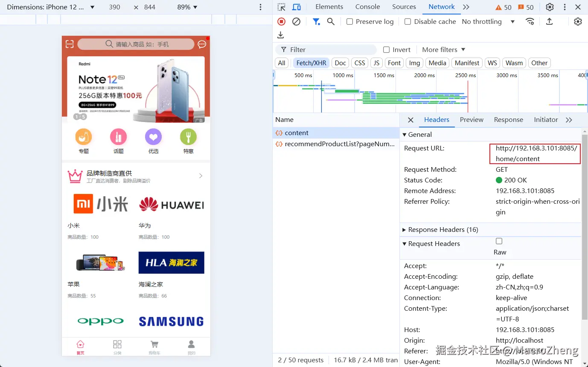Open DevTools settings gear
This screenshot has height=367, width=588.
[550, 7]
